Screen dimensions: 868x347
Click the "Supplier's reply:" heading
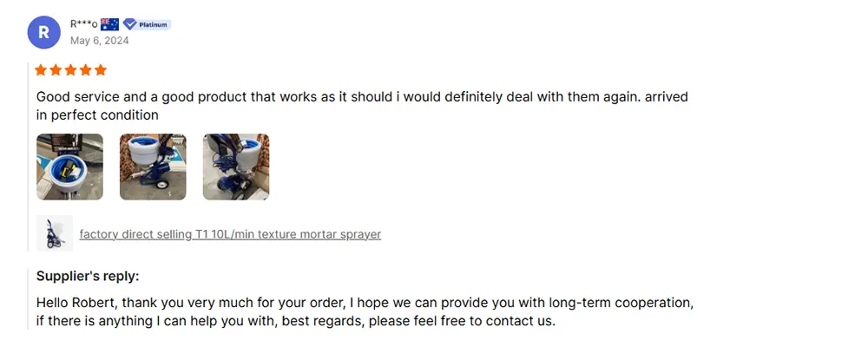(88, 276)
